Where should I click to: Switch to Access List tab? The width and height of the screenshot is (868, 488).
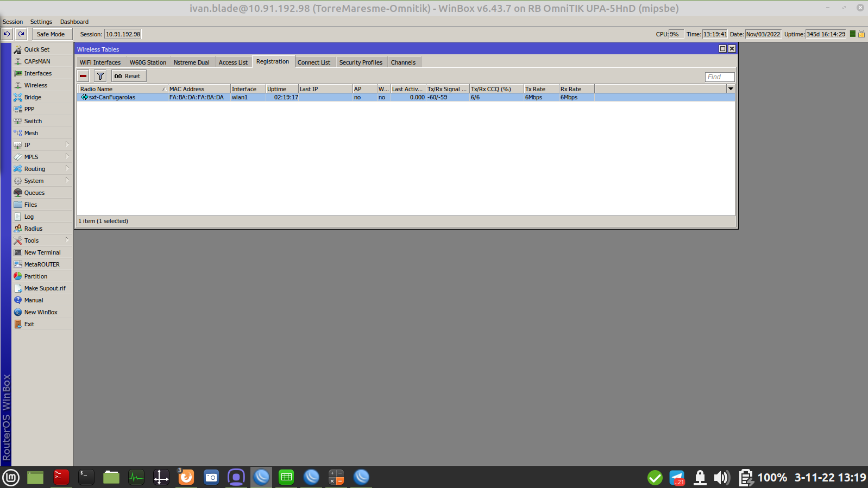point(233,62)
